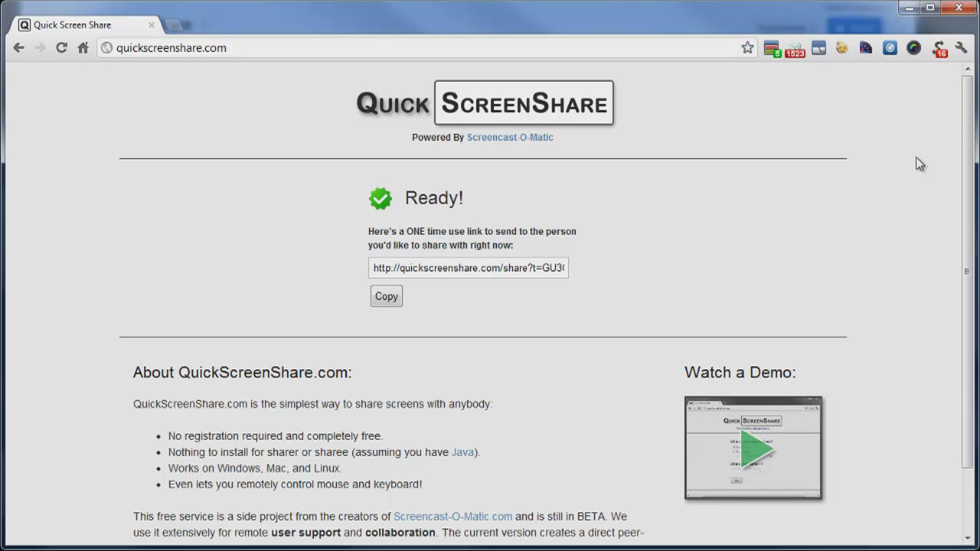Bookmark this page with the star icon
Viewport: 980px width, 551px height.
pos(747,47)
